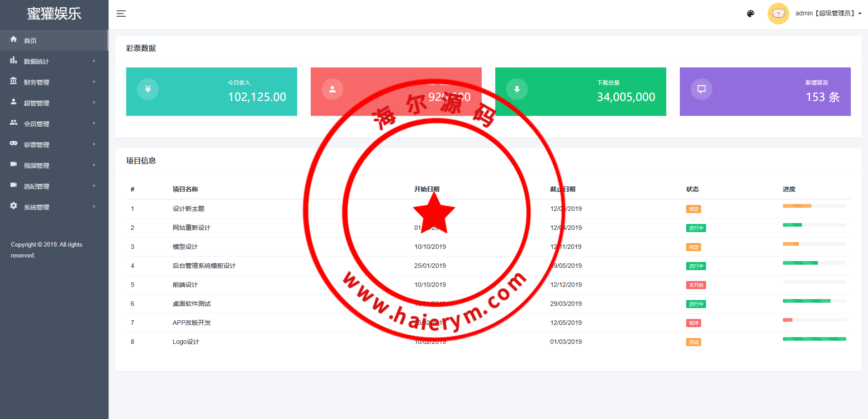
Task: Click the progress bar for Logo设计
Action: (814, 339)
